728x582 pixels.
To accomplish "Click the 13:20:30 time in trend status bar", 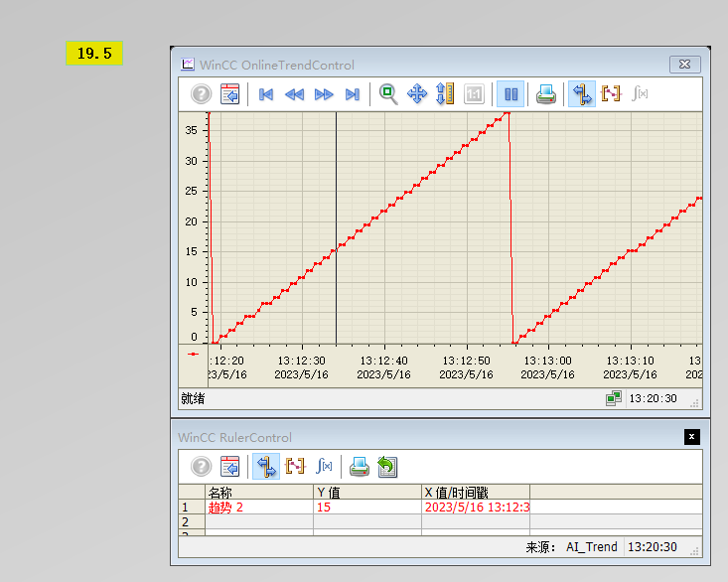I will (653, 398).
